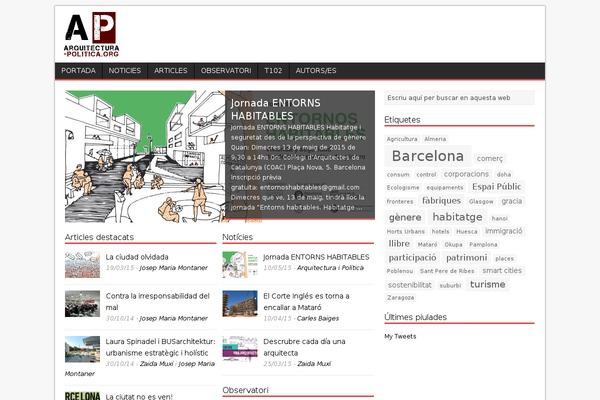The height and width of the screenshot is (400, 600).
Task: Select the Almeria tag
Action: [435, 139]
